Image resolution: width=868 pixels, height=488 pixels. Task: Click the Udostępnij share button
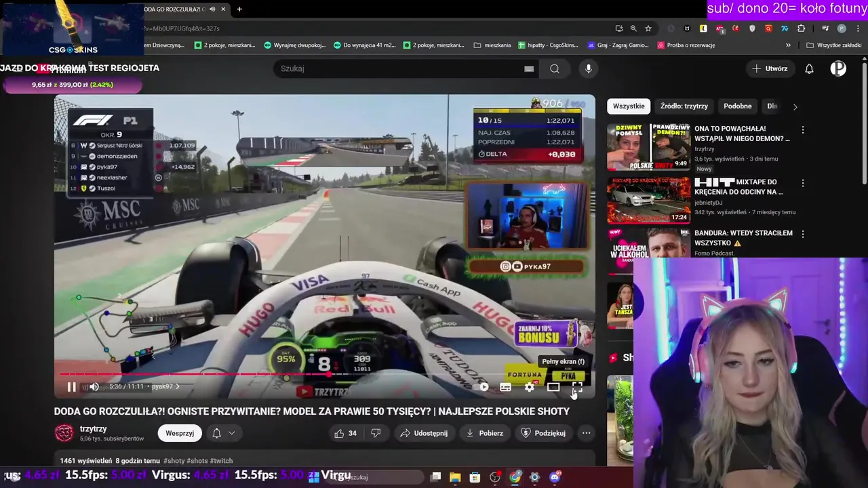coord(424,433)
